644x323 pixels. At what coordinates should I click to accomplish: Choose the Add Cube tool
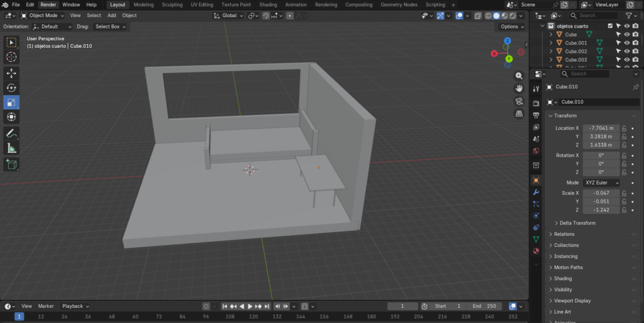coord(11,164)
